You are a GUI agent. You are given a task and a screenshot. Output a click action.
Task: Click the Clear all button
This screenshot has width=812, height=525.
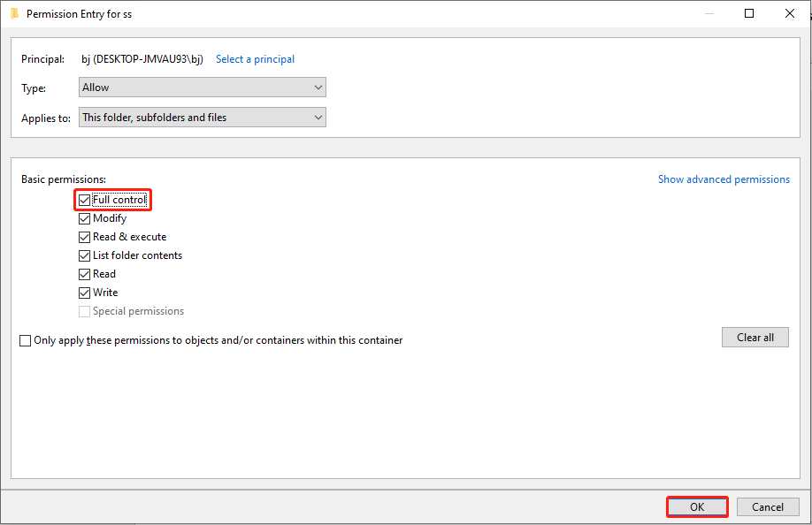(x=755, y=338)
